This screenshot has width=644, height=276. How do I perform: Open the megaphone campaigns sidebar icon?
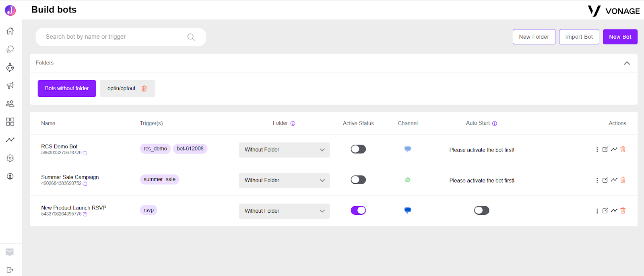point(10,85)
